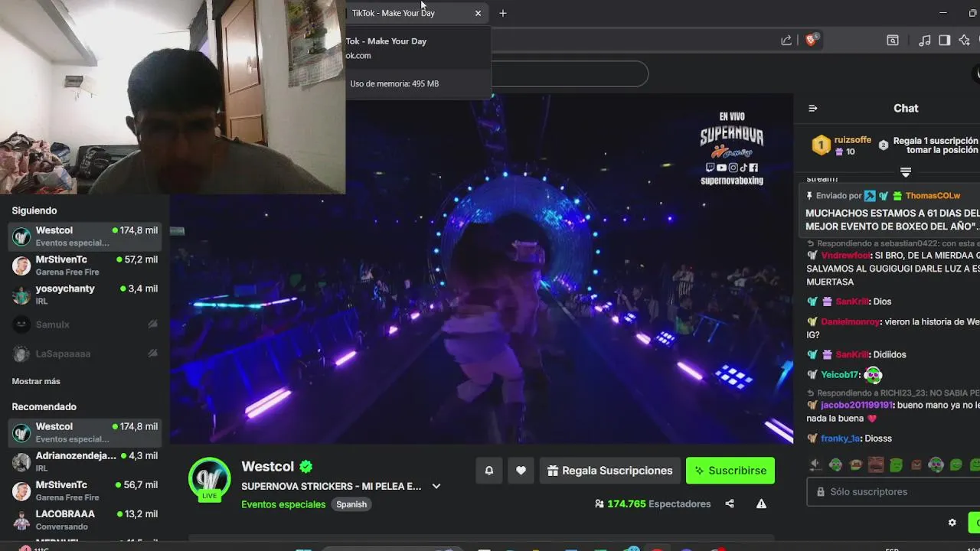Open MrStivenTc channel in Recomendado list
This screenshot has height=551, width=980.
[x=84, y=491]
